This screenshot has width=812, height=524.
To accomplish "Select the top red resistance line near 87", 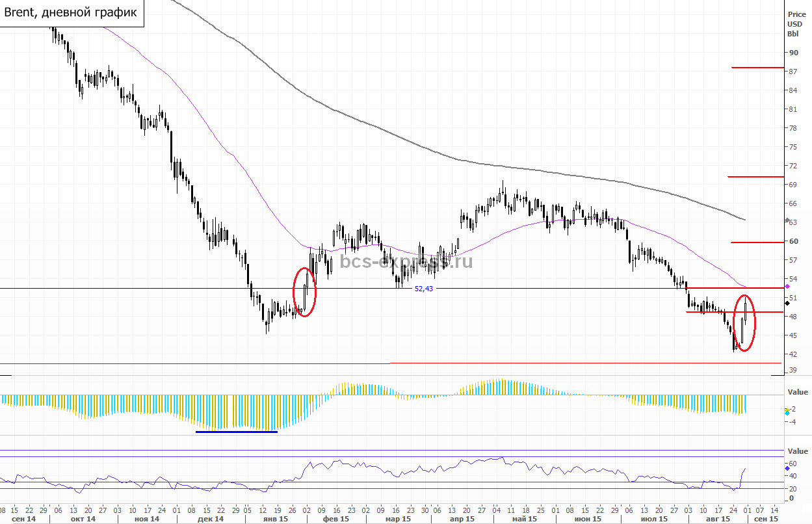I will point(757,68).
